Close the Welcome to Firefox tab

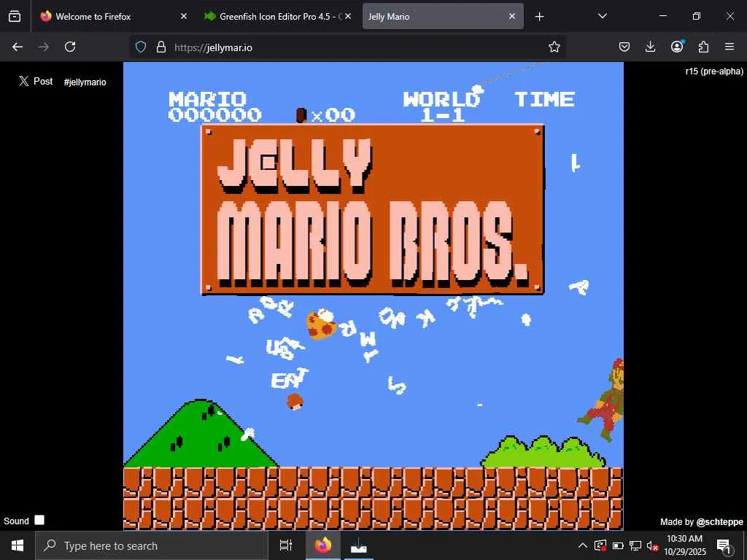[184, 16]
